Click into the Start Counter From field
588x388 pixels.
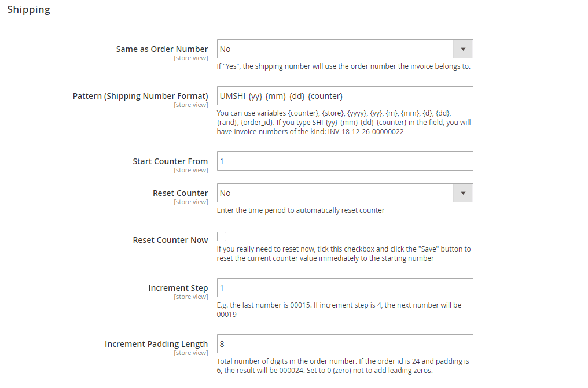pos(344,161)
